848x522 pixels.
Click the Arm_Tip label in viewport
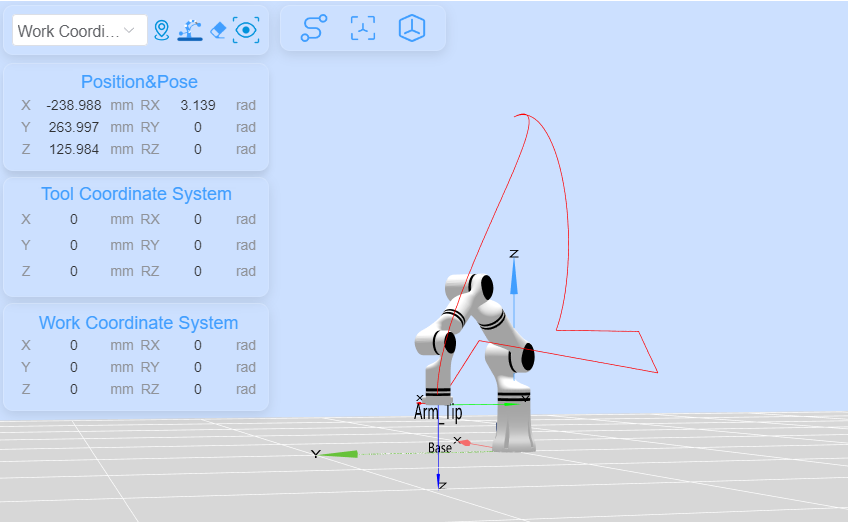(438, 413)
